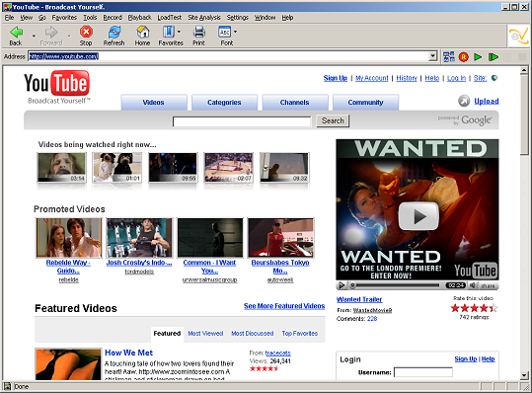Open the Record menu
This screenshot has height=393, width=532.
click(x=113, y=18)
